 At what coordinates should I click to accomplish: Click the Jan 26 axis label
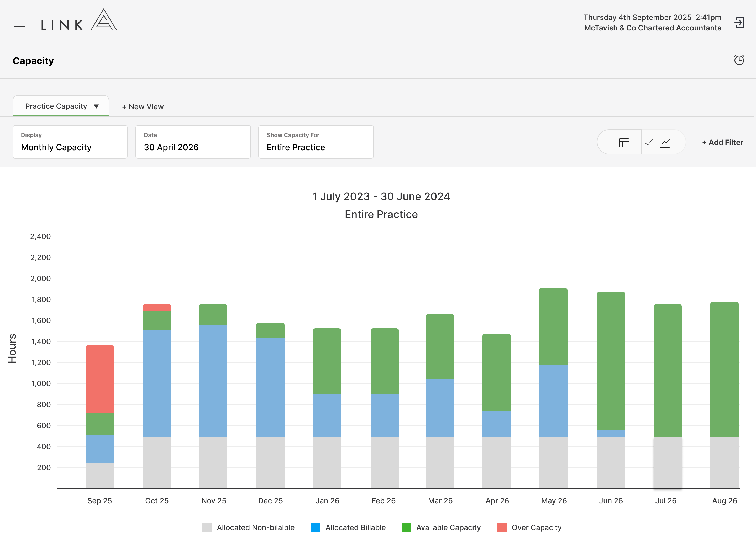click(x=327, y=500)
